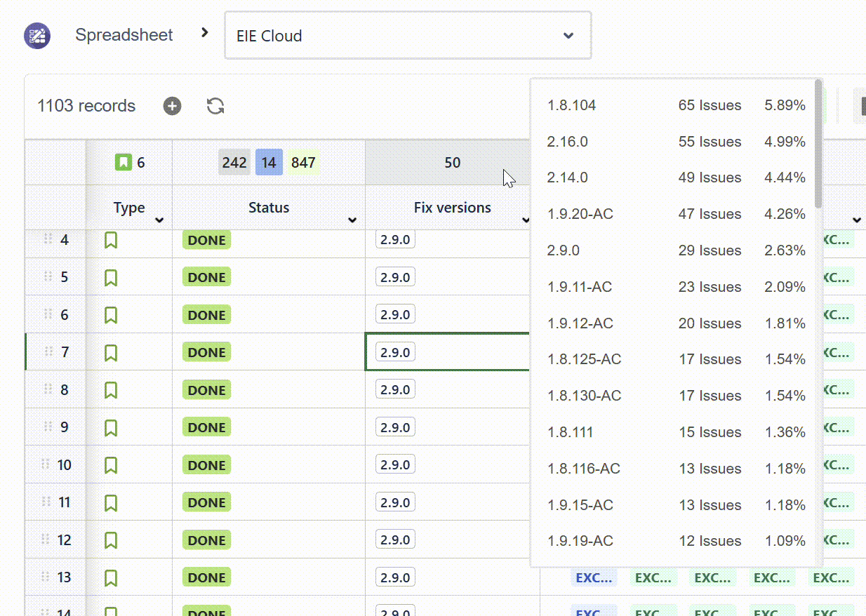Image resolution: width=866 pixels, height=616 pixels.
Task: Click the versions list vertical scrollbar
Action: (818, 144)
